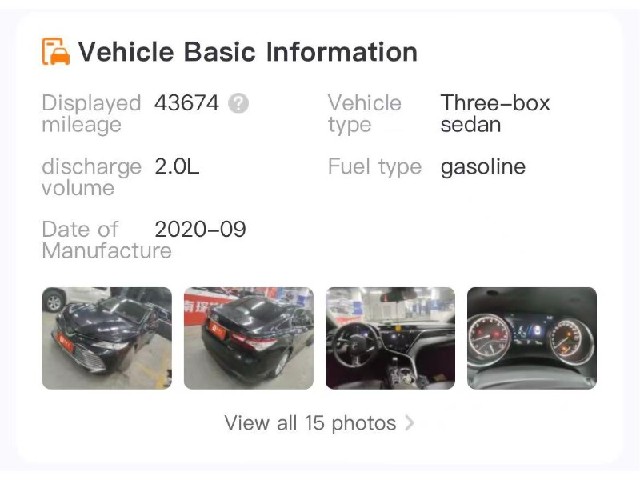Image resolution: width=640 pixels, height=480 pixels.
Task: Select the 2020-09 manufacture date
Action: tap(200, 229)
